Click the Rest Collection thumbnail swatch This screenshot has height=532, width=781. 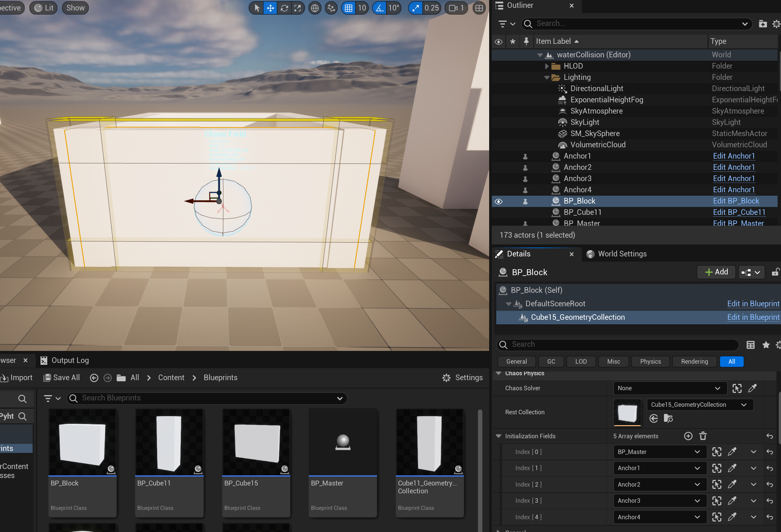tap(627, 412)
